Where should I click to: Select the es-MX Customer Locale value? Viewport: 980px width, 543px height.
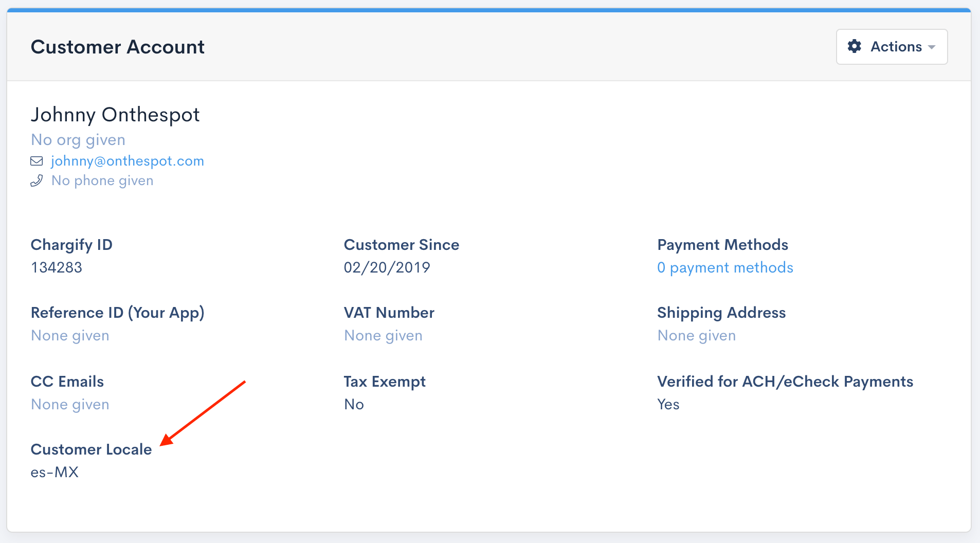[x=55, y=472]
